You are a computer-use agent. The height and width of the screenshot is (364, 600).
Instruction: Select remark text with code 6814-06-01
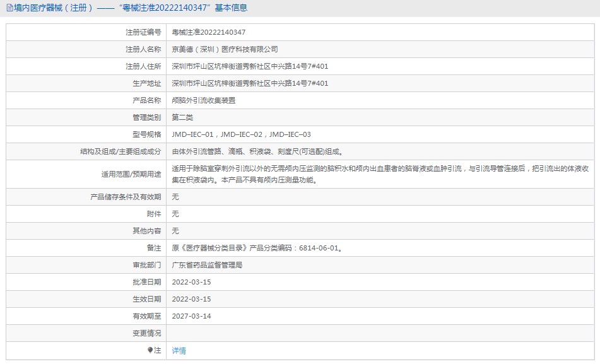257,248
